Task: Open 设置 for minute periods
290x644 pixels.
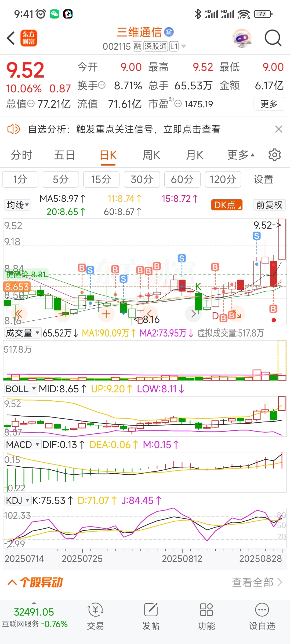Action: point(263,179)
